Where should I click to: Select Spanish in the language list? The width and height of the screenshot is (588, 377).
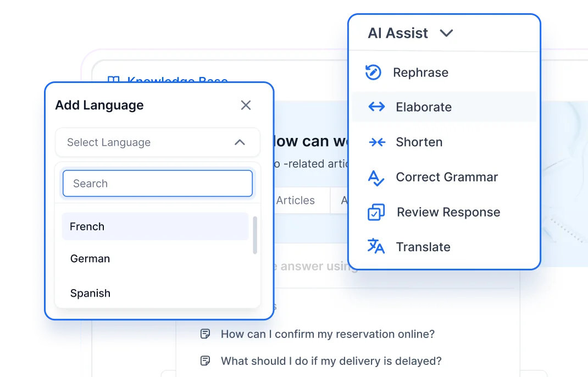tap(90, 293)
